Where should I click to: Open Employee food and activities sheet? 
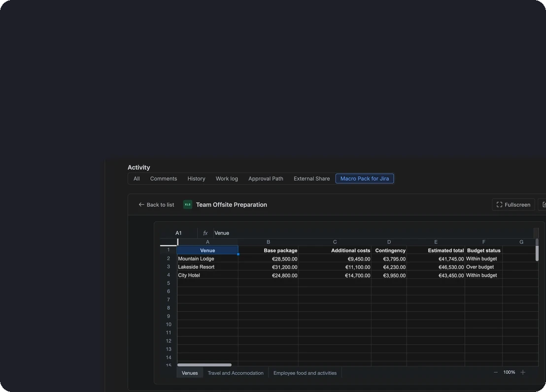click(x=305, y=373)
